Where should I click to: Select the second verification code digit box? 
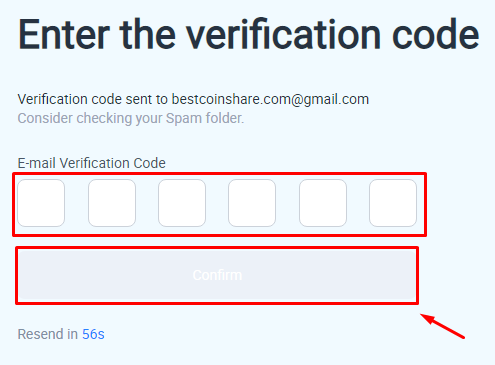tap(112, 203)
